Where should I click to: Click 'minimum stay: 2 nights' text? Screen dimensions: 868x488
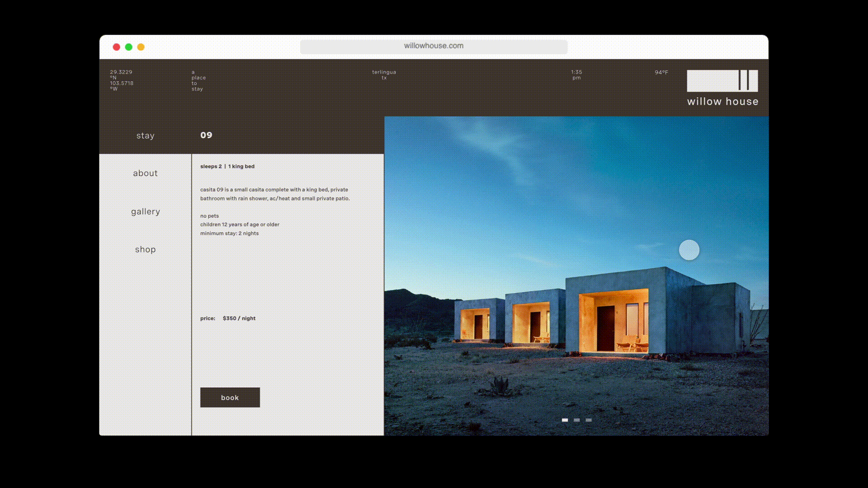[229, 233]
